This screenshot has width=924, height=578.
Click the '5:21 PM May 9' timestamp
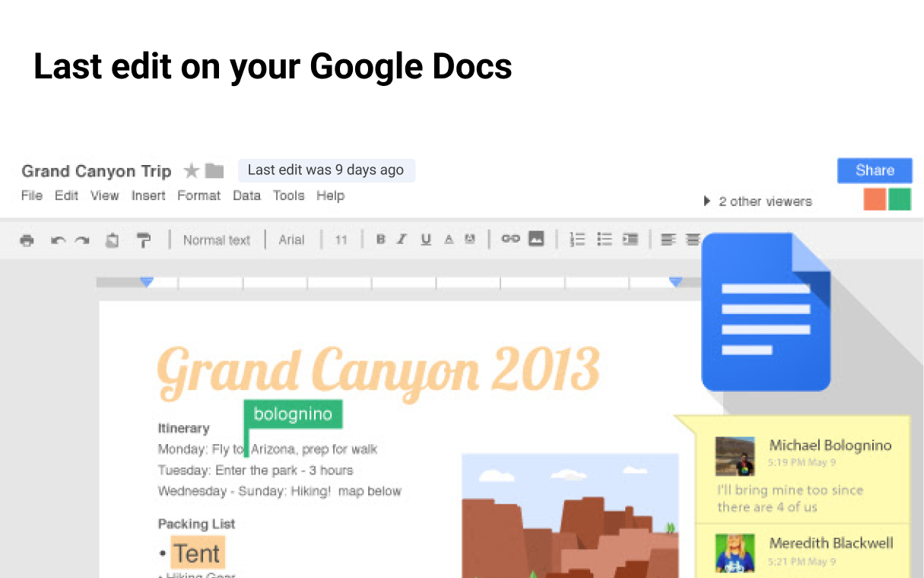(x=802, y=561)
